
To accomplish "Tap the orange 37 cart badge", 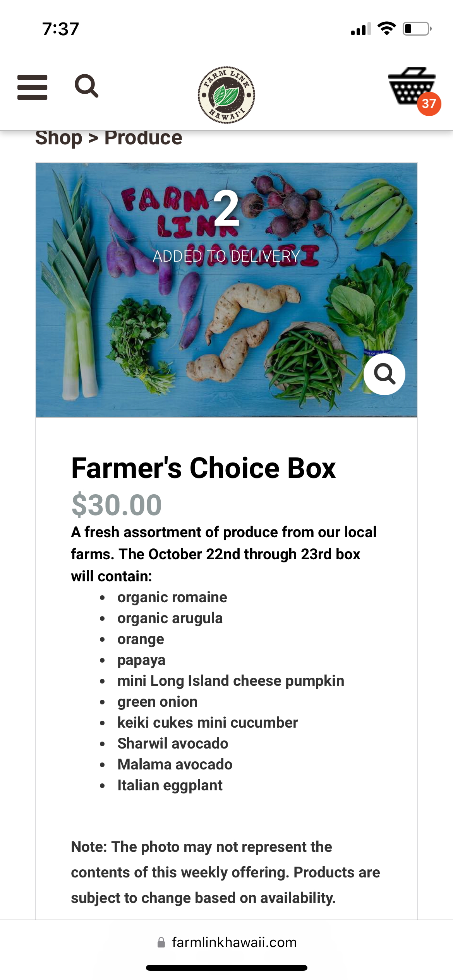I will [429, 104].
